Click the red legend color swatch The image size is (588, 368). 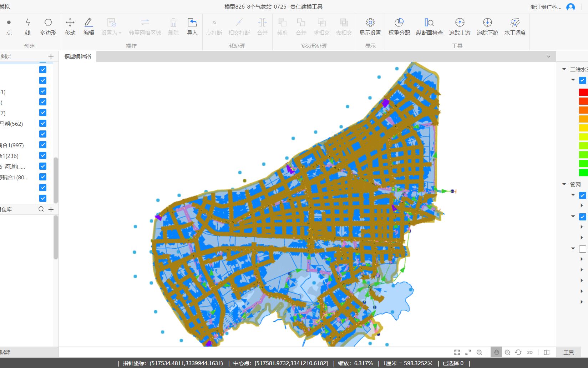coord(583,92)
